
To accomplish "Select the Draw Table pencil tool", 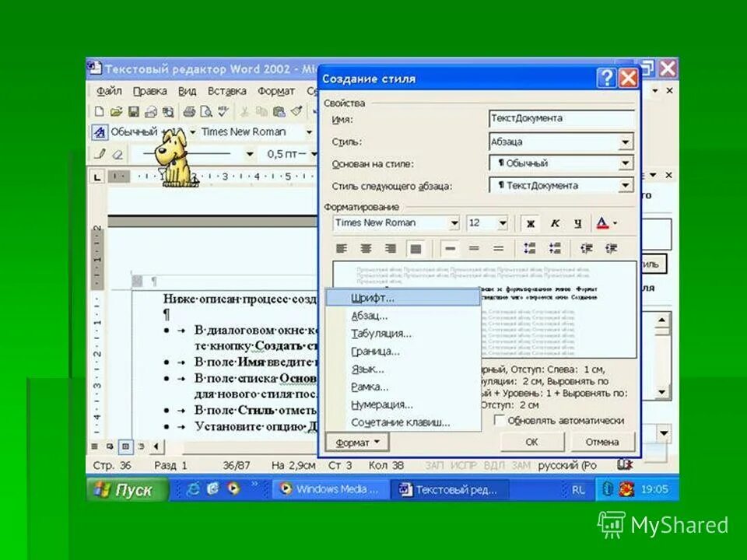I will 100,154.
